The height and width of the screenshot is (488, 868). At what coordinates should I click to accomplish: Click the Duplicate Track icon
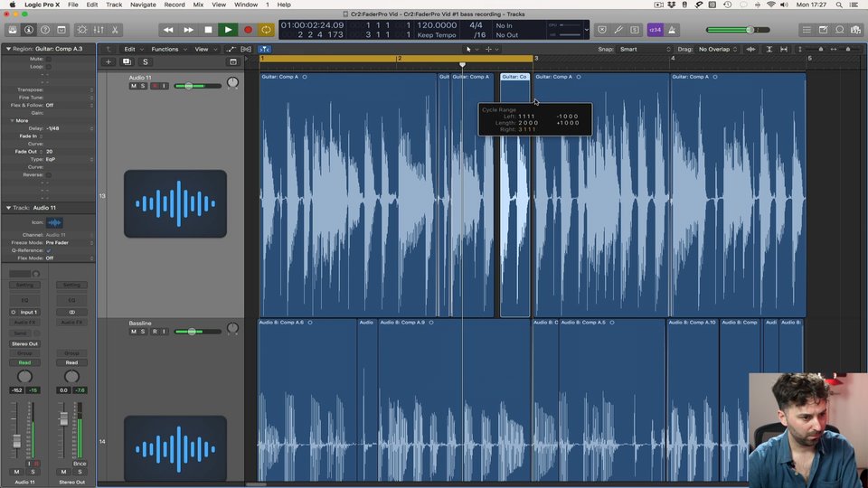click(127, 62)
